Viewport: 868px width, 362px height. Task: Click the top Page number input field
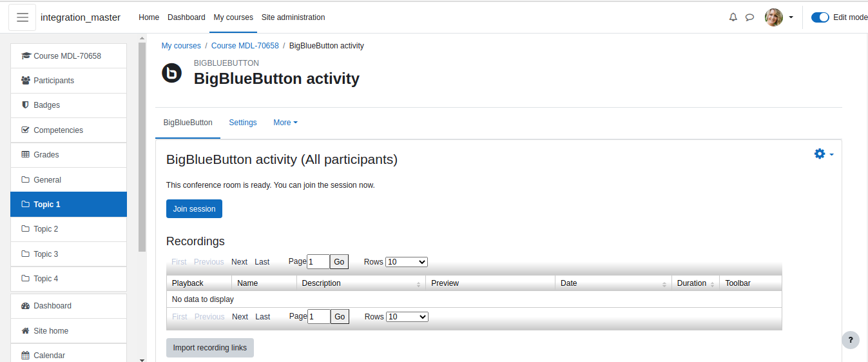pos(318,261)
